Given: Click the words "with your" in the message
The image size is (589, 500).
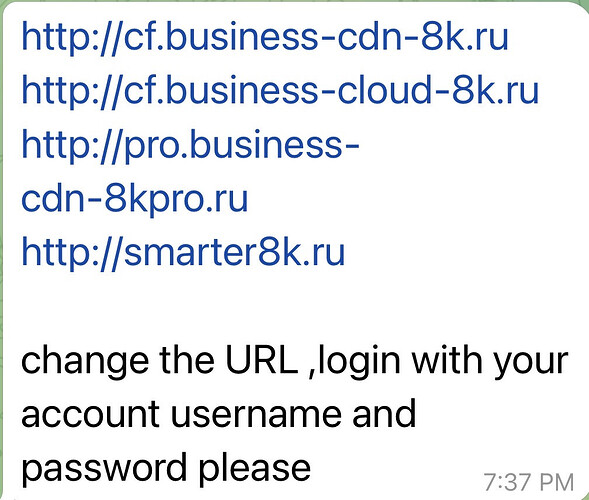Looking at the screenshot, I should click(x=490, y=363).
